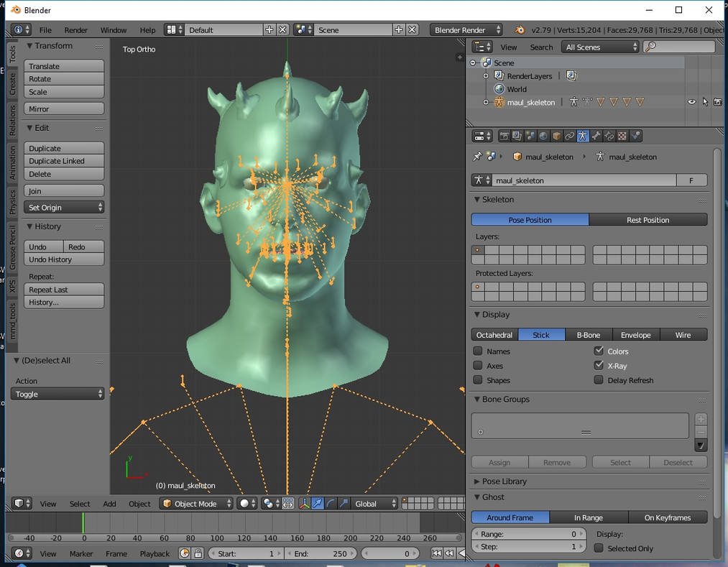Screen dimensions: 728x567
Task: Open the All Scenes outliner dropdown
Action: (x=600, y=47)
